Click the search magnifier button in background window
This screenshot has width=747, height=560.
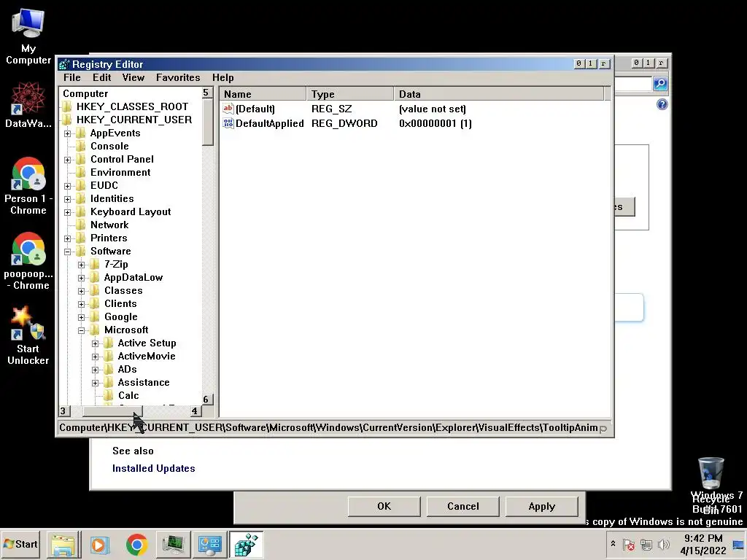pos(659,84)
